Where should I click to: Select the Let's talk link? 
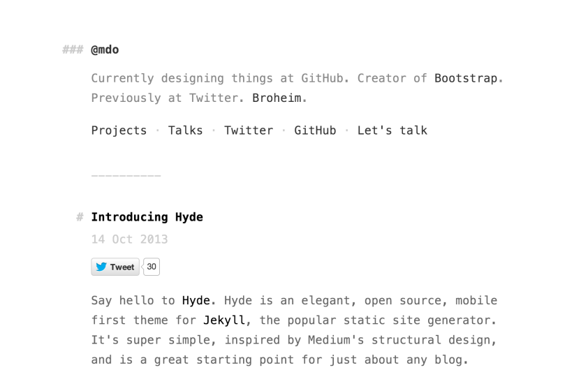[x=392, y=131]
